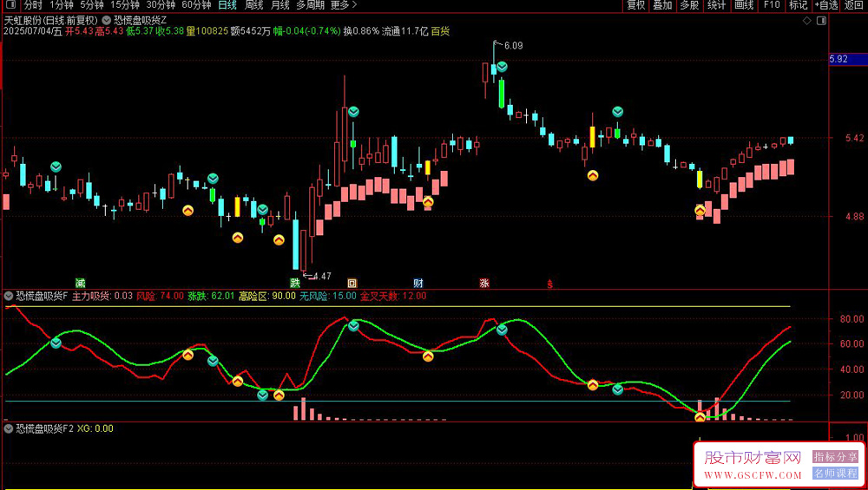Open the 多股 multi-stock view
This screenshot has height=490, width=868.
(690, 5)
